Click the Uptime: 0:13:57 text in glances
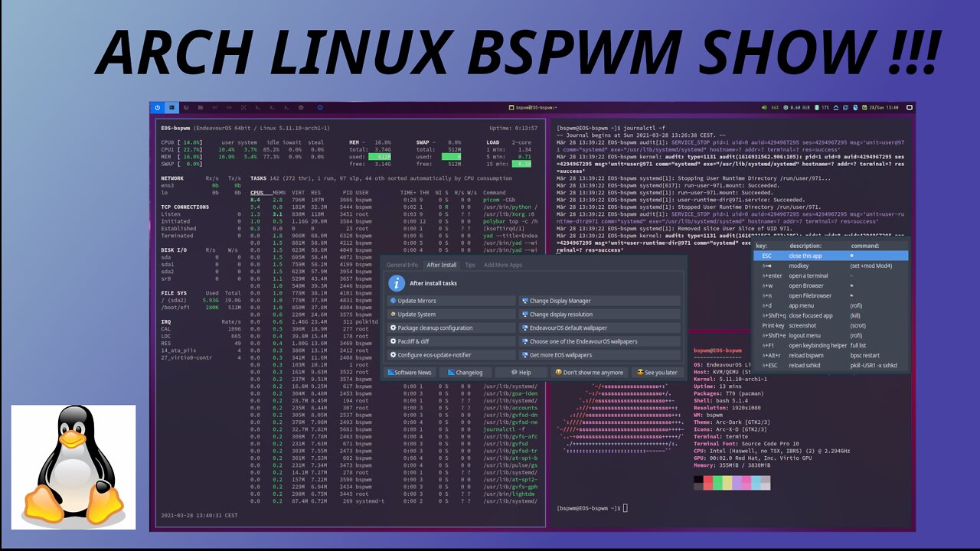This screenshot has height=551, width=980. [514, 129]
